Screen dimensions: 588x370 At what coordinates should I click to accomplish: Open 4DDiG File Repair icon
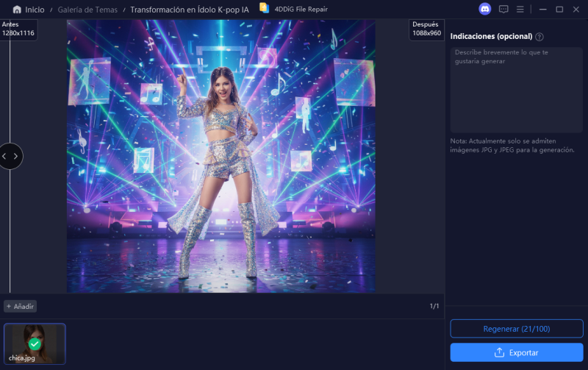coord(264,9)
